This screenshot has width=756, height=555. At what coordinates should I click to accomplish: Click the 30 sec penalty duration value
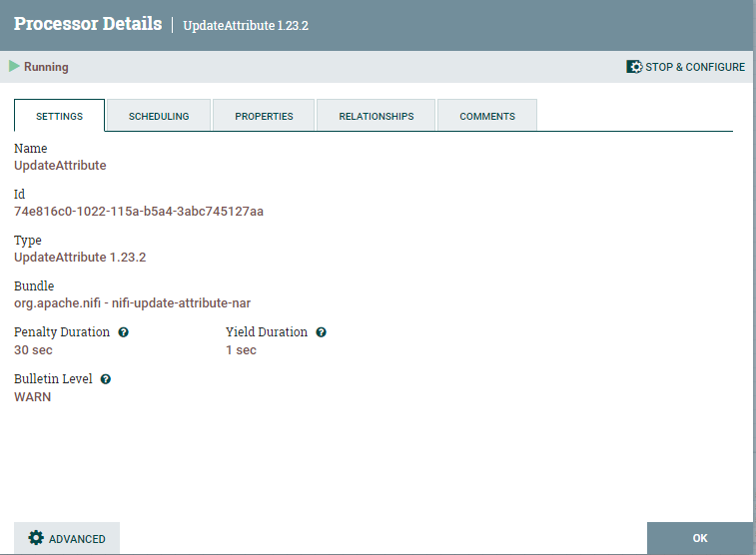(33, 350)
